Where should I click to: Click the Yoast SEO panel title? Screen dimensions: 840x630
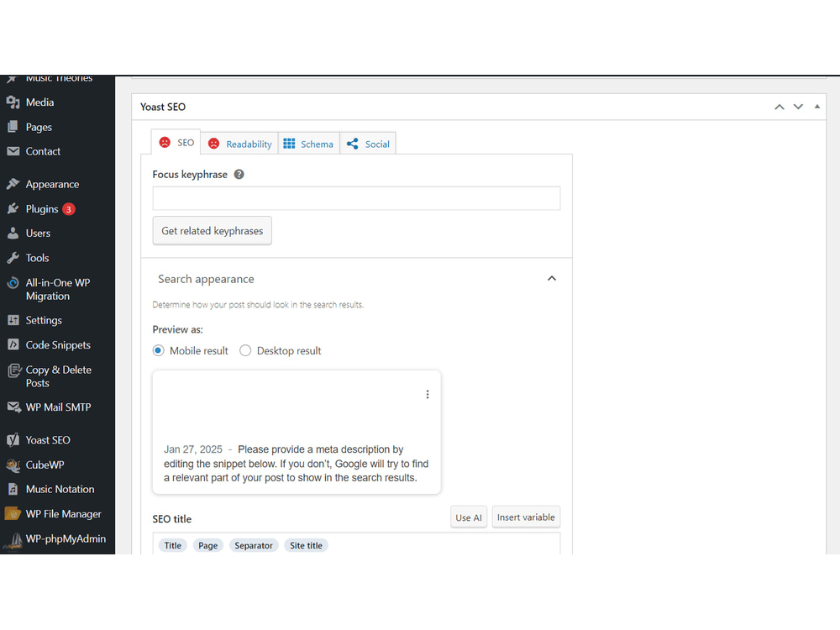pos(163,108)
